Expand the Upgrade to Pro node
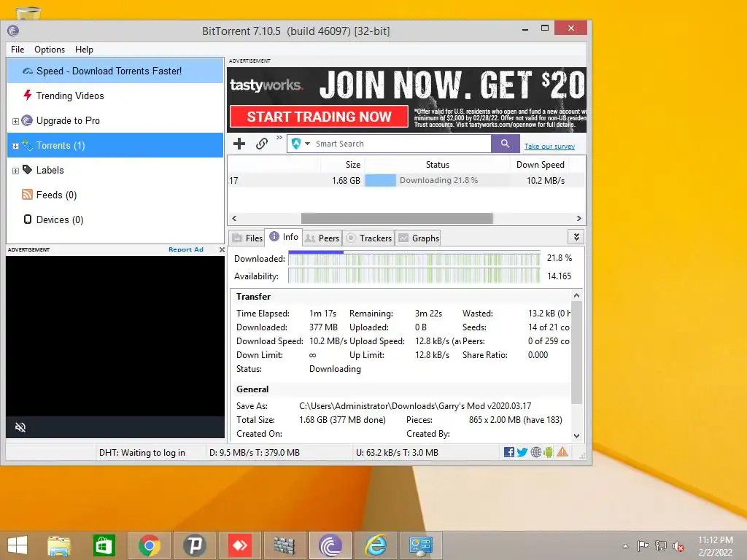747x560 pixels. click(x=15, y=121)
